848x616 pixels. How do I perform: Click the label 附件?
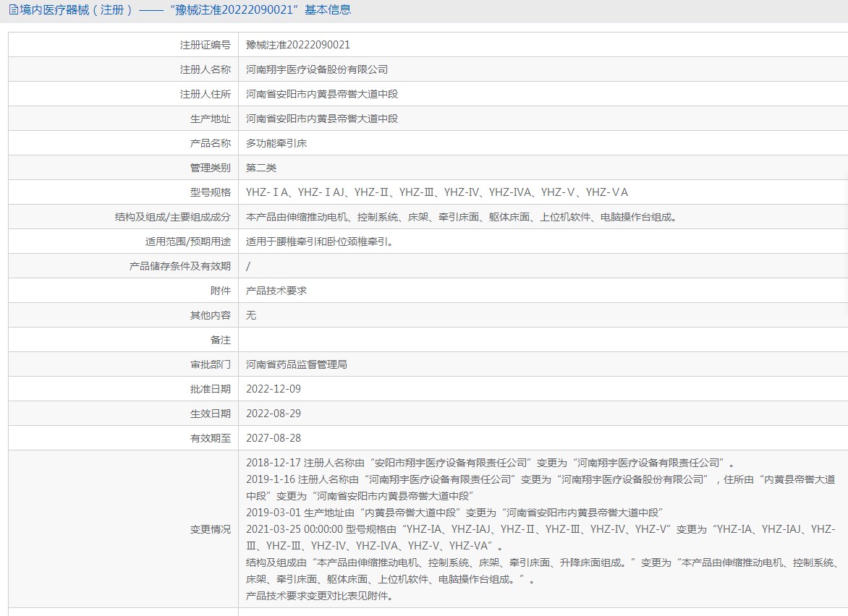pyautogui.click(x=221, y=291)
